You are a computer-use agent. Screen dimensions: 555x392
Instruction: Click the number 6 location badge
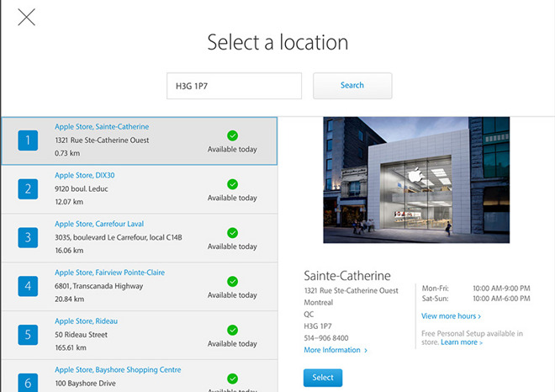click(x=28, y=383)
